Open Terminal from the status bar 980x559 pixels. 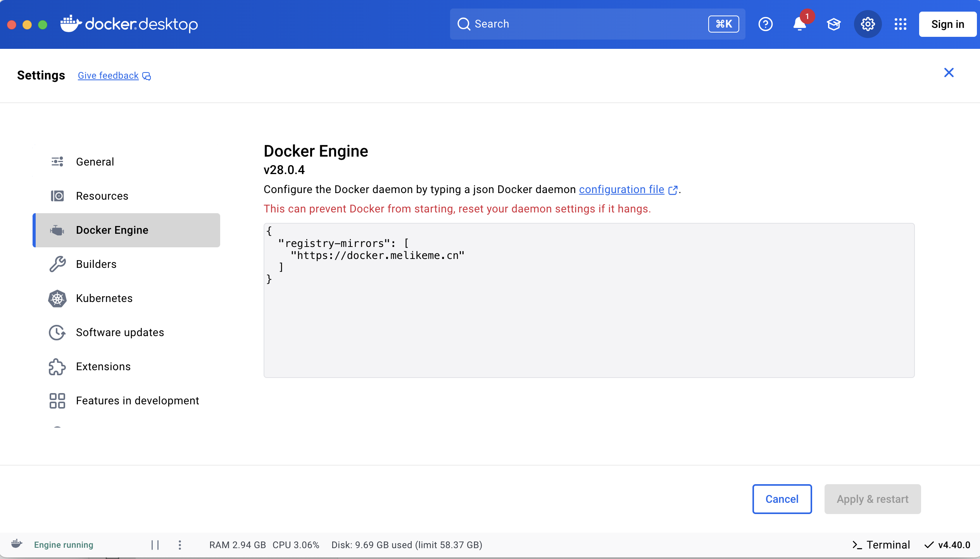pos(881,545)
